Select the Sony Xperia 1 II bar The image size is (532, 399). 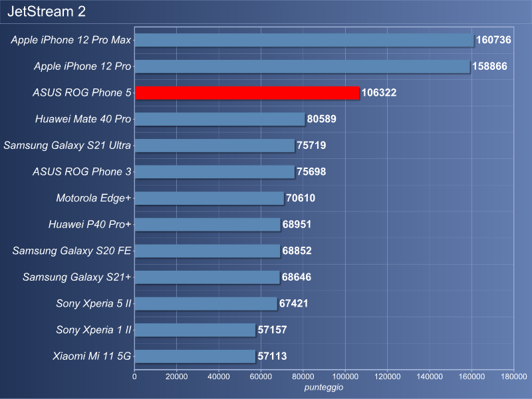coord(195,330)
